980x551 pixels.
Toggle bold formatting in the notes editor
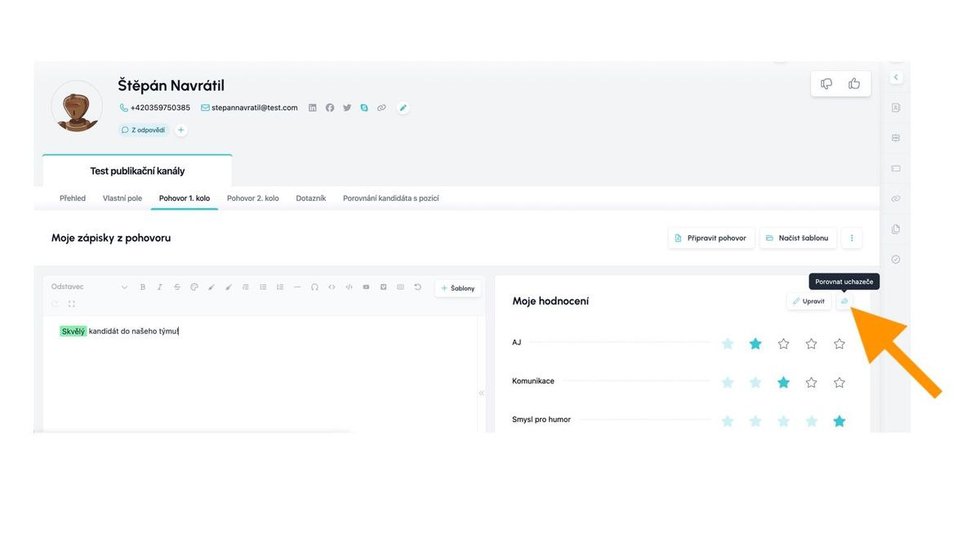(x=143, y=287)
